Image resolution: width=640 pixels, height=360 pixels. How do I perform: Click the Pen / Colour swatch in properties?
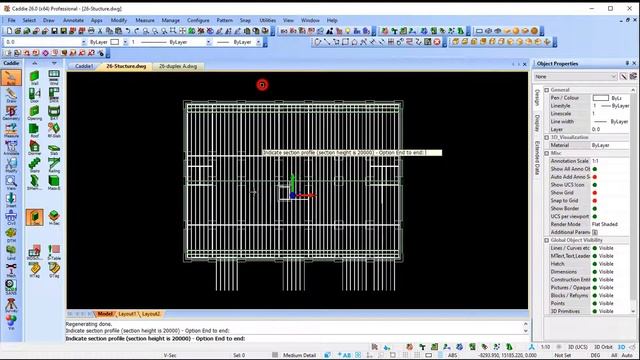click(600, 98)
